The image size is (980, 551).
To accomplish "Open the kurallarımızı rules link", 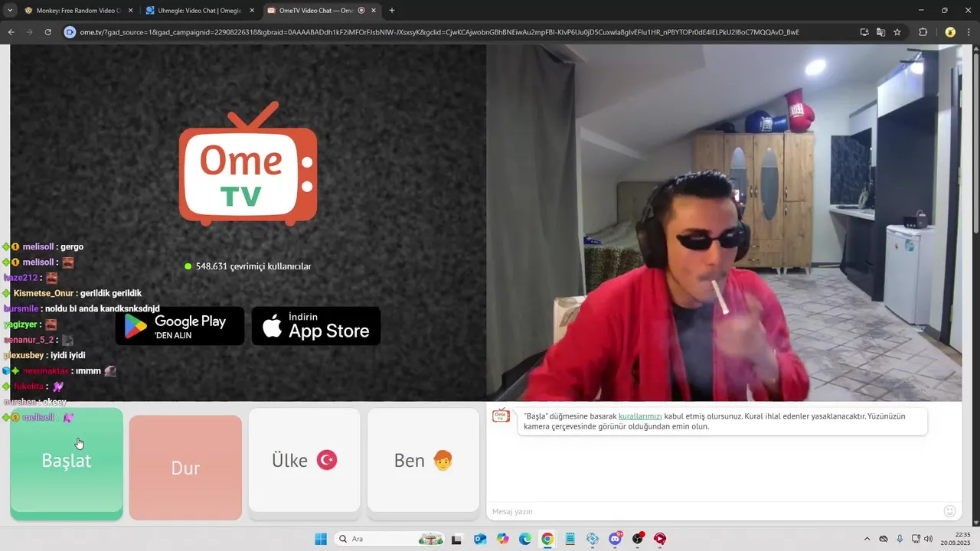I will click(640, 416).
